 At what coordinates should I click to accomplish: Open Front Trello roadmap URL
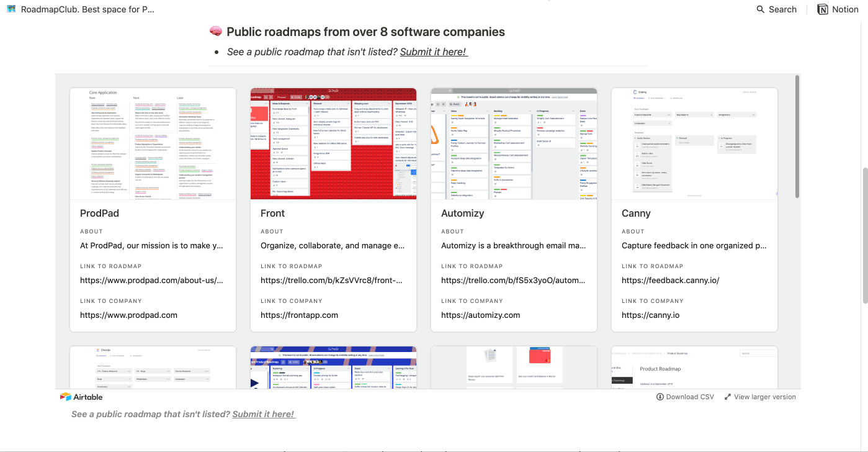332,280
